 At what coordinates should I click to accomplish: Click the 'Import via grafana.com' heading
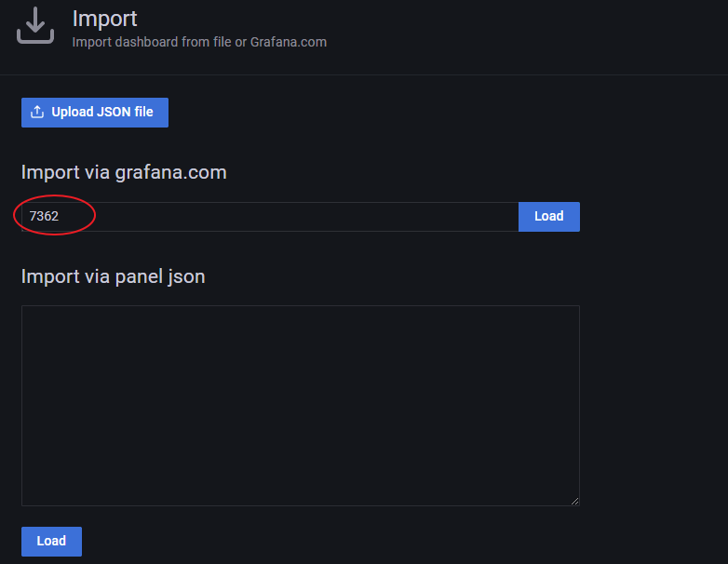(x=124, y=172)
